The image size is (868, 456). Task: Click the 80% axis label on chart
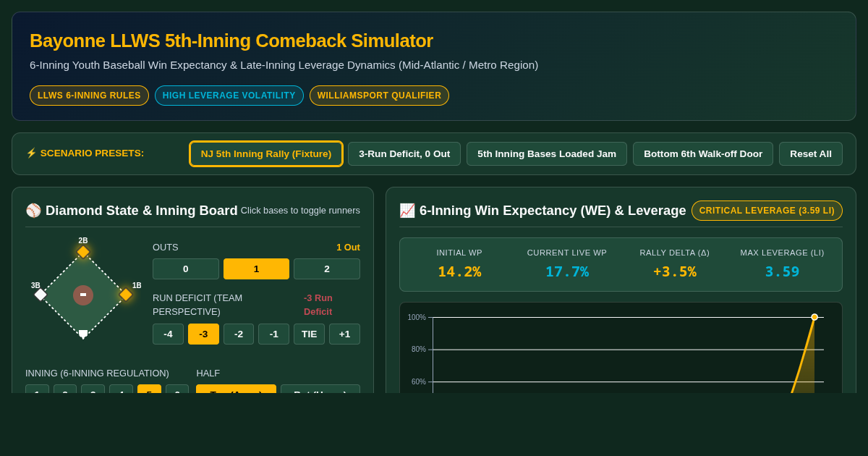click(419, 350)
